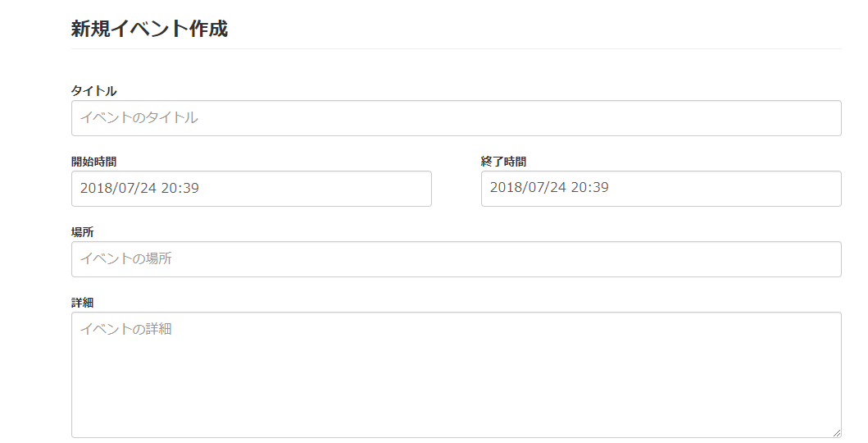The width and height of the screenshot is (868, 443).
Task: Click the 終了時間 label
Action: (x=503, y=162)
